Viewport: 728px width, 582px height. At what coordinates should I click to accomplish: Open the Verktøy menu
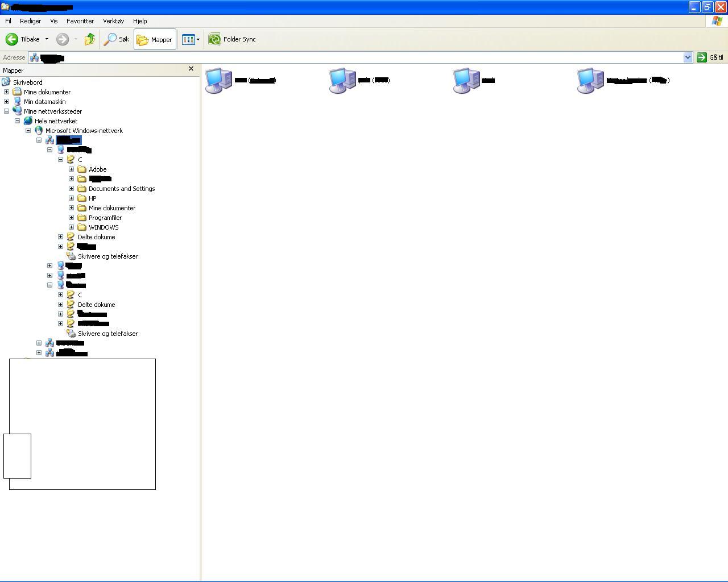(113, 21)
